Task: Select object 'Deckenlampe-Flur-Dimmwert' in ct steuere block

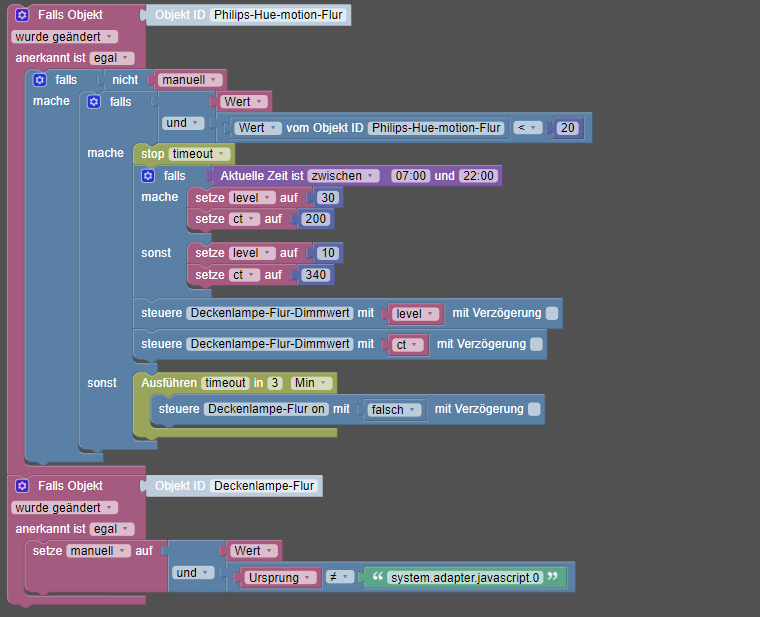Action: [x=270, y=344]
